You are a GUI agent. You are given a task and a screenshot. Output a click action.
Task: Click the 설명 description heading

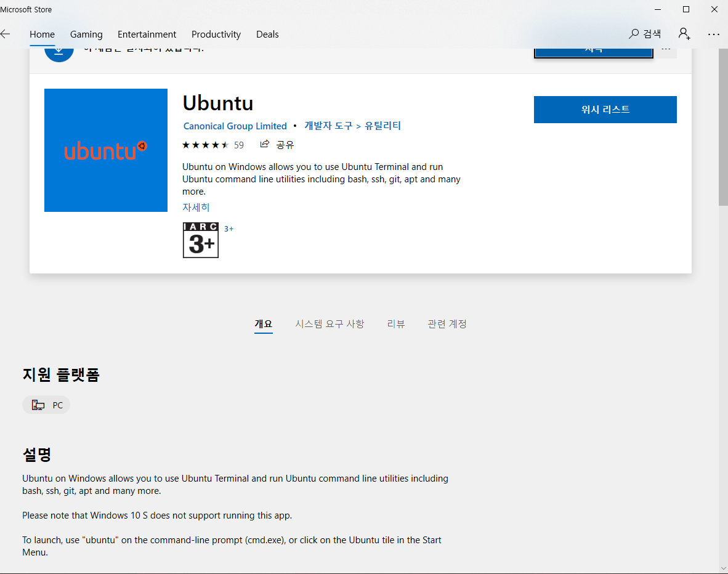pos(37,454)
